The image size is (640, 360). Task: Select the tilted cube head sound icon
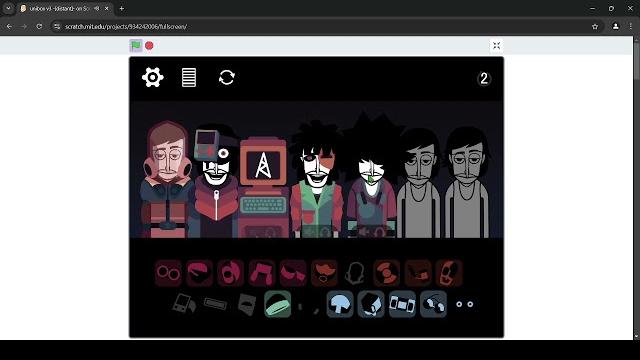pyautogui.click(x=371, y=304)
